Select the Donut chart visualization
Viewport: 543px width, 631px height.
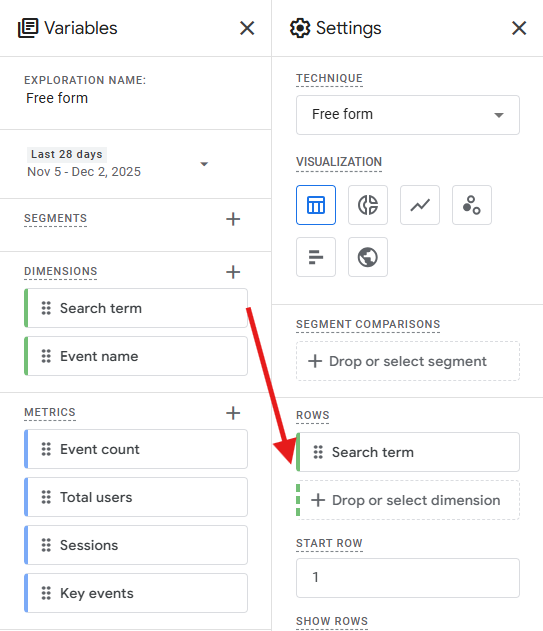point(368,205)
